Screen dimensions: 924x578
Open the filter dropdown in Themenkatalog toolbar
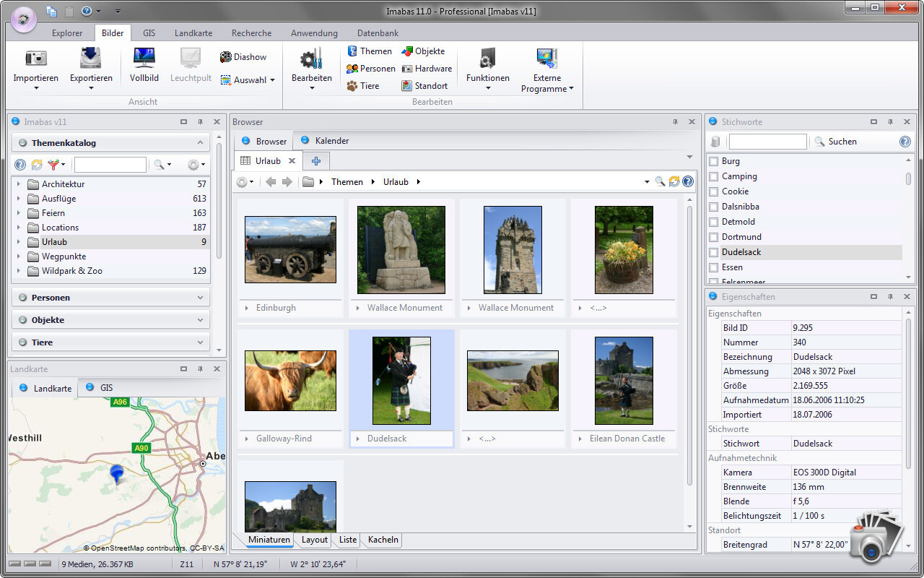(56, 165)
